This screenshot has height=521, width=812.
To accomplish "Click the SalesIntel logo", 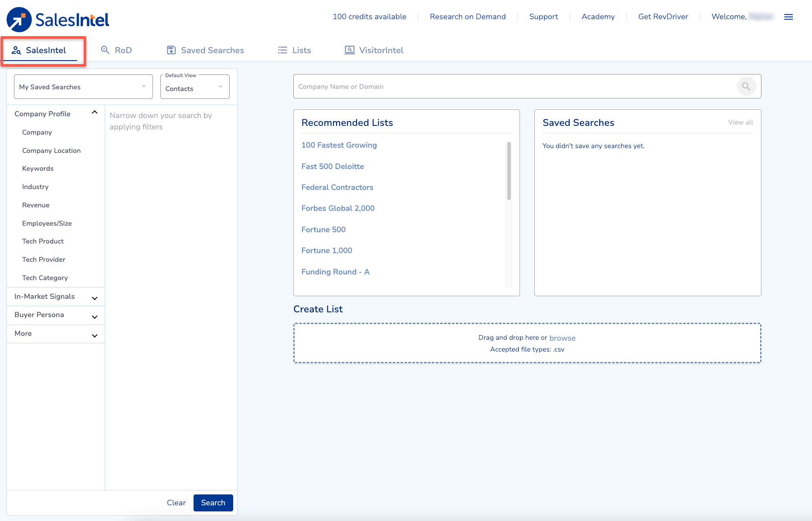I will (x=57, y=19).
